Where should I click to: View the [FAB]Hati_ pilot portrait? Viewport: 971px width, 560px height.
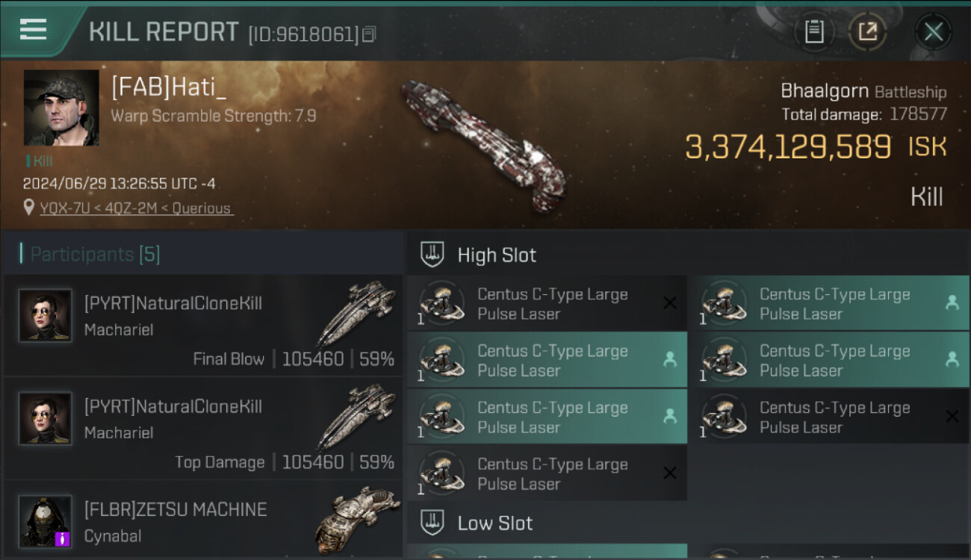click(x=61, y=108)
